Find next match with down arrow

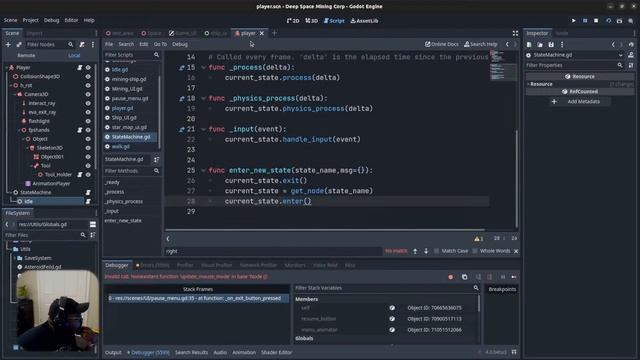426,251
